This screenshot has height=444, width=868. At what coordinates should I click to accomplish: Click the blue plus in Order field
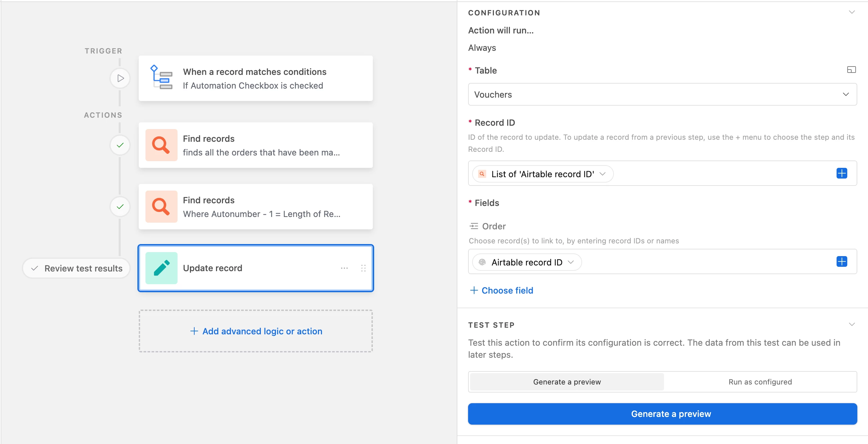pos(841,262)
